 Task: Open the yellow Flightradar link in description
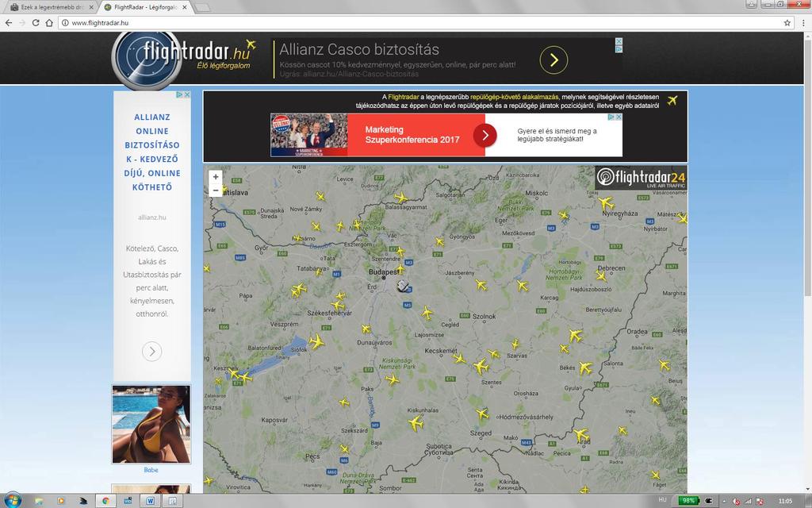coord(403,97)
